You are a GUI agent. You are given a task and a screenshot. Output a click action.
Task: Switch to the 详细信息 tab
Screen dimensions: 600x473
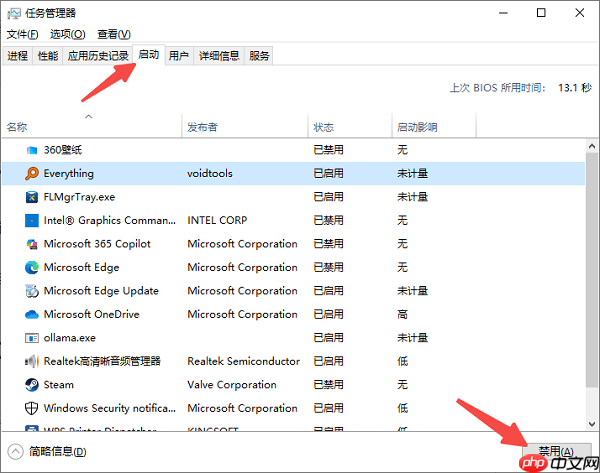tap(219, 56)
